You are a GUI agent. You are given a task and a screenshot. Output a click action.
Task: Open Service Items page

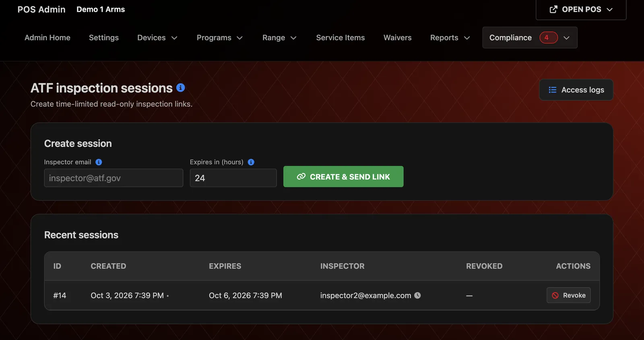341,37
